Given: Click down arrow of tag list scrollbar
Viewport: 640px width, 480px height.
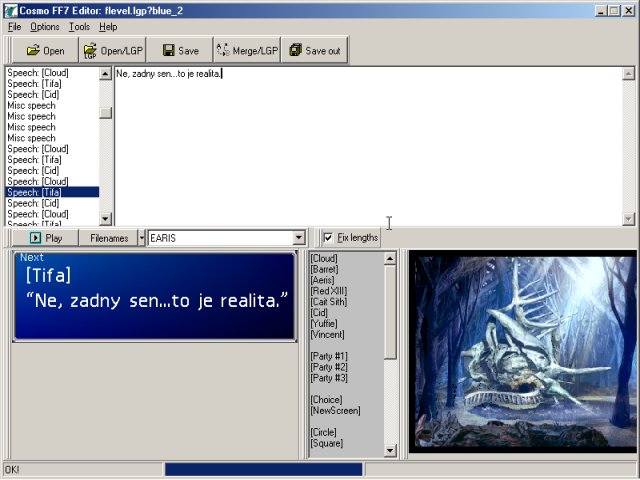Looking at the screenshot, I should pyautogui.click(x=390, y=450).
